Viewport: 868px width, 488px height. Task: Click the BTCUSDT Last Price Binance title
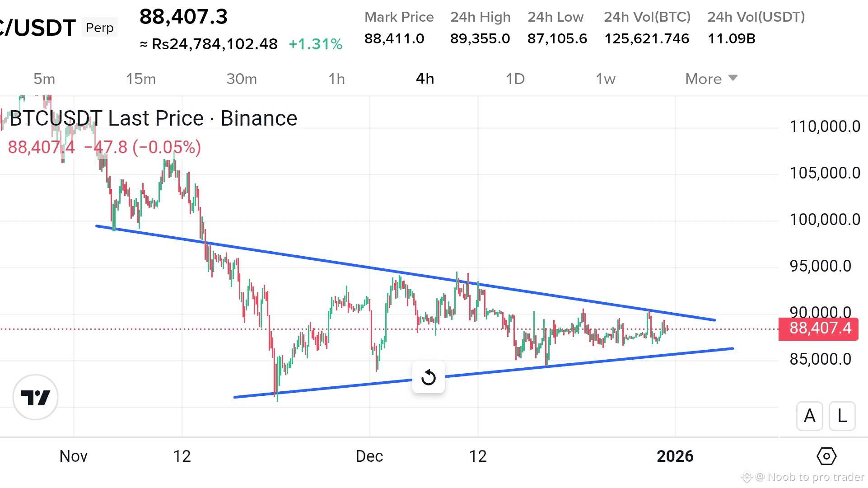154,118
